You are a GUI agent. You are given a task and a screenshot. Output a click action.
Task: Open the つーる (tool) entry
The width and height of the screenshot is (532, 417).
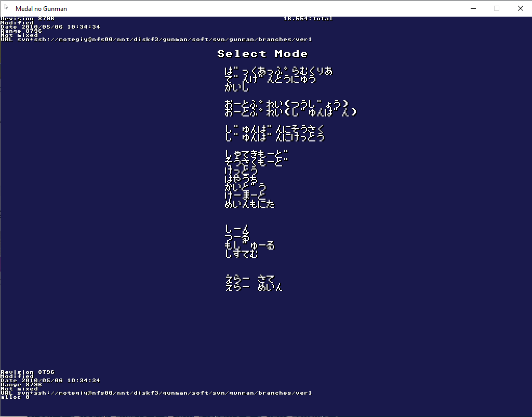point(237,237)
